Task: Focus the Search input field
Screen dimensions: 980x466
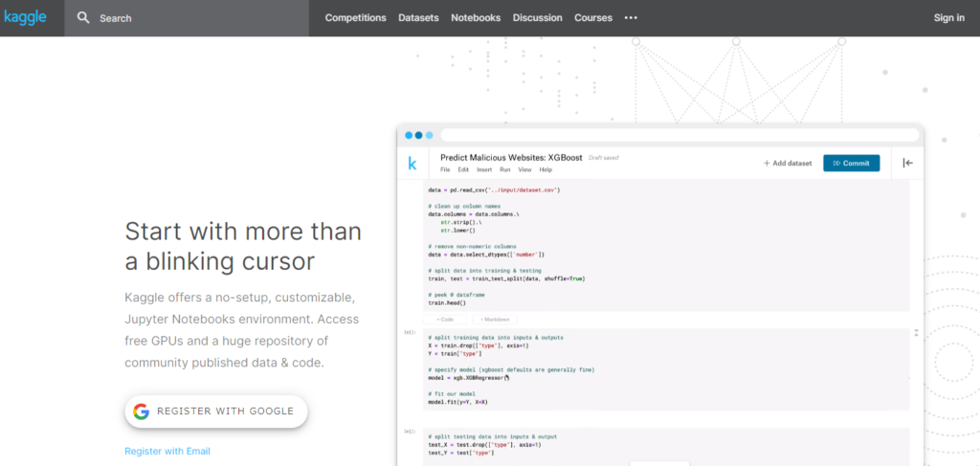Action: click(187, 18)
